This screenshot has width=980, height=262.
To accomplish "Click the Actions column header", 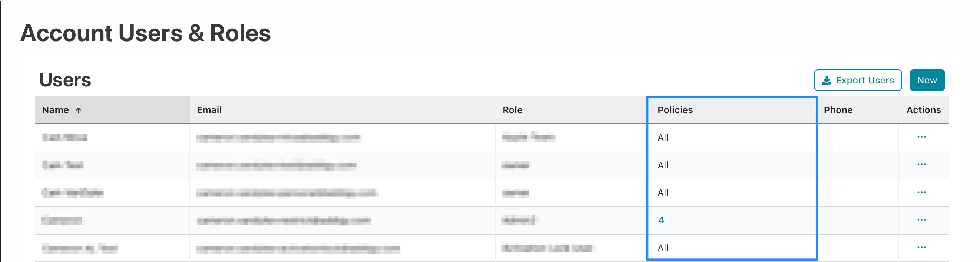I will click(923, 110).
